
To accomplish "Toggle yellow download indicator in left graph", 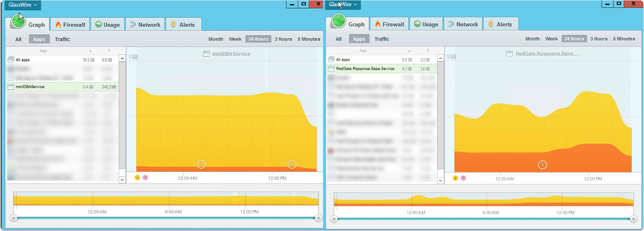I will click(x=138, y=177).
